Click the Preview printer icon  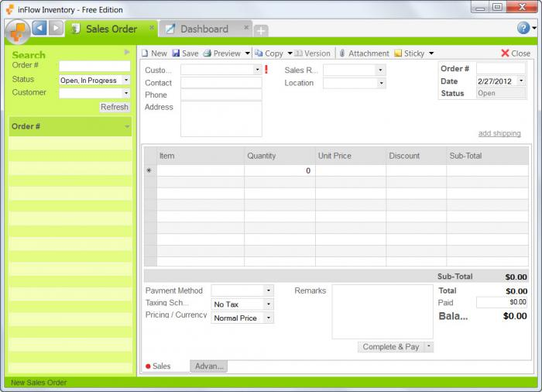(x=207, y=53)
